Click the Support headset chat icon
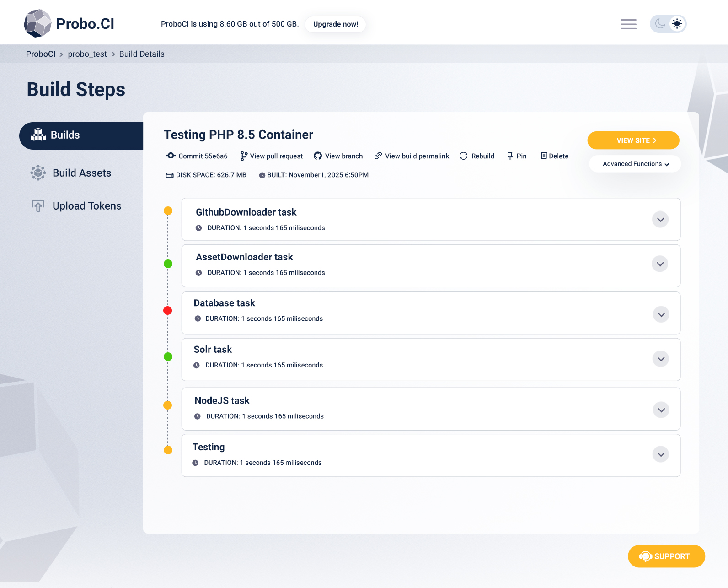The height and width of the screenshot is (588, 728). 645,556
